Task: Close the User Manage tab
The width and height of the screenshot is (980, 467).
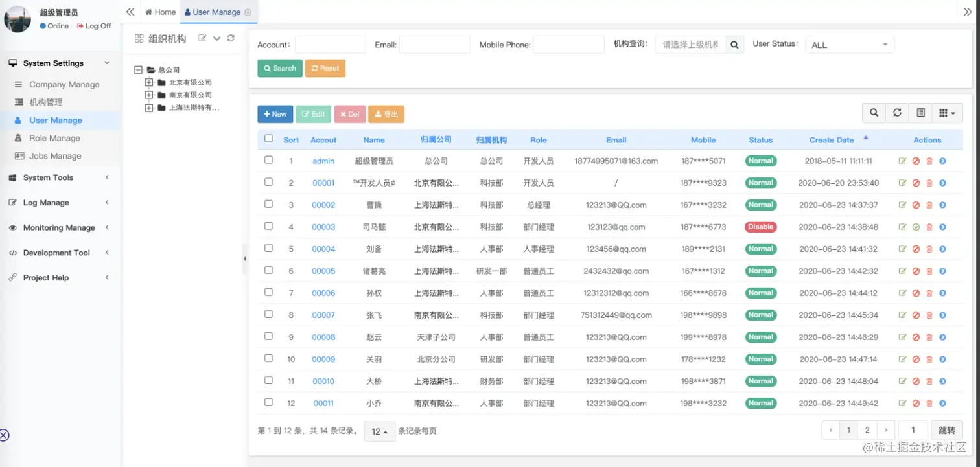Action: [x=248, y=12]
